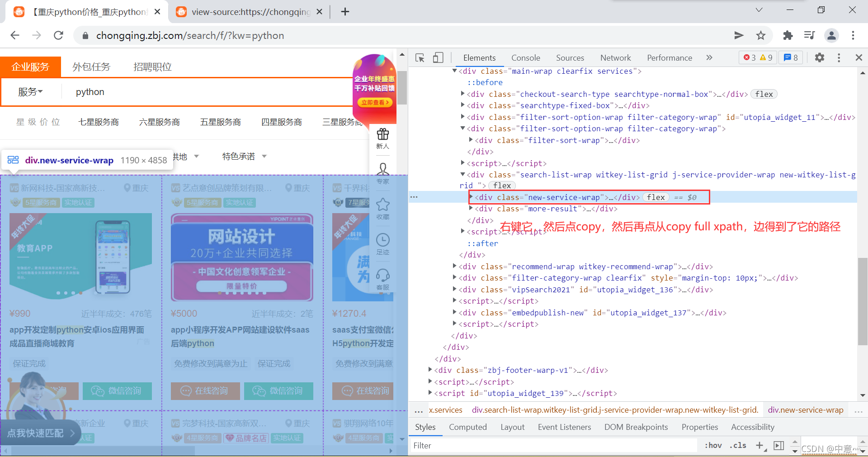Toggle device toolbar icon in DevTools
Screen dimensions: 868x457
point(438,58)
